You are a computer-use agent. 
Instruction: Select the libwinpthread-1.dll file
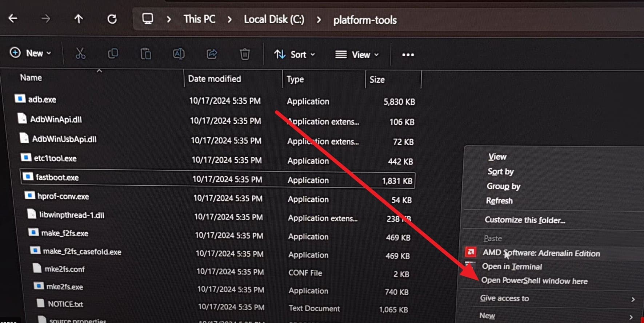(x=72, y=215)
